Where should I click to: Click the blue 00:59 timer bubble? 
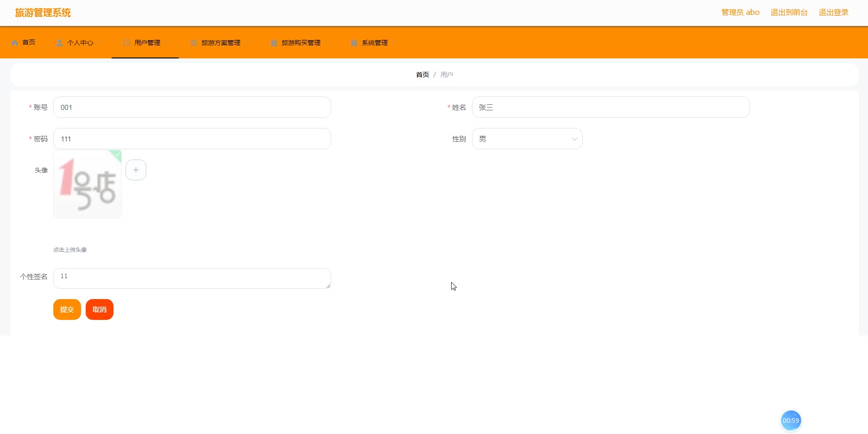click(x=791, y=421)
